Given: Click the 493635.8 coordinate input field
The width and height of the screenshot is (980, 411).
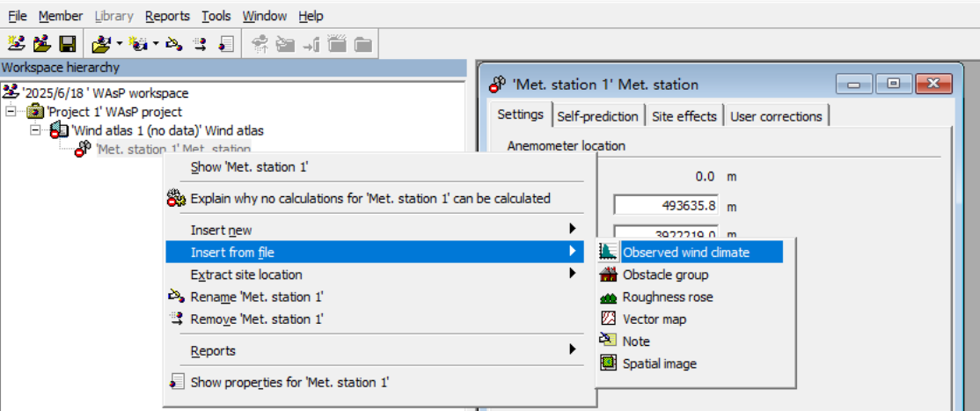Looking at the screenshot, I should pyautogui.click(x=665, y=206).
